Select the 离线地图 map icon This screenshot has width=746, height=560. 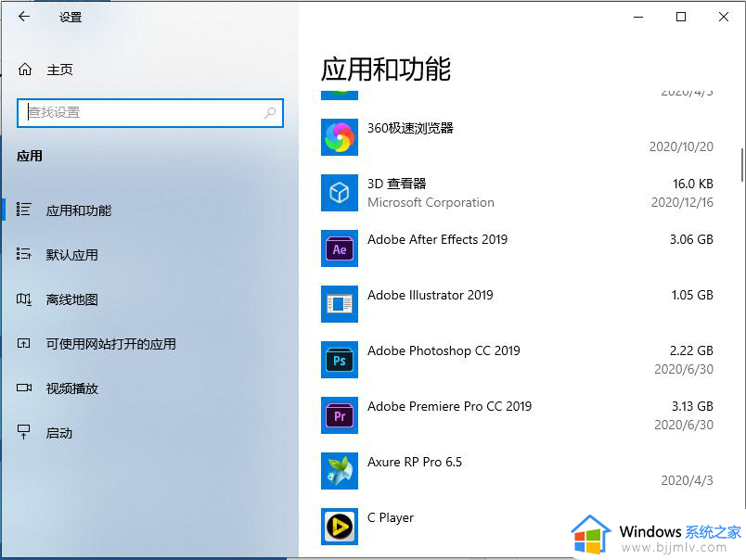click(24, 299)
